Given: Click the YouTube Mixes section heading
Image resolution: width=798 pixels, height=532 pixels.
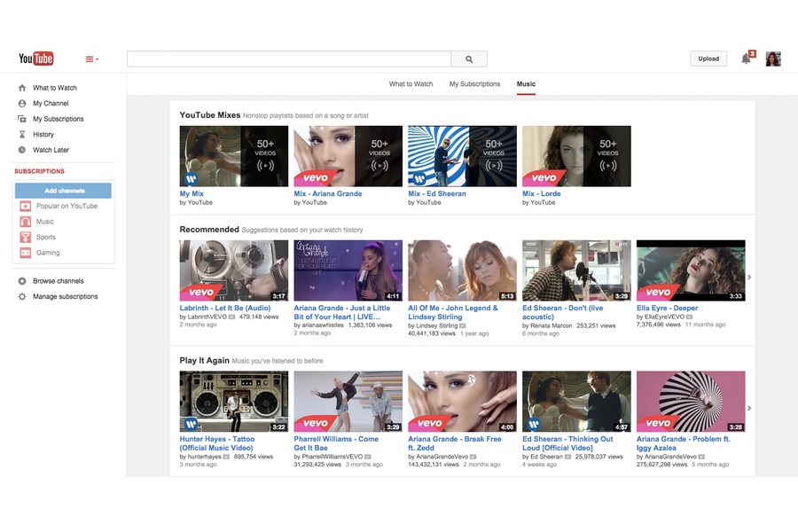Looking at the screenshot, I should [209, 115].
